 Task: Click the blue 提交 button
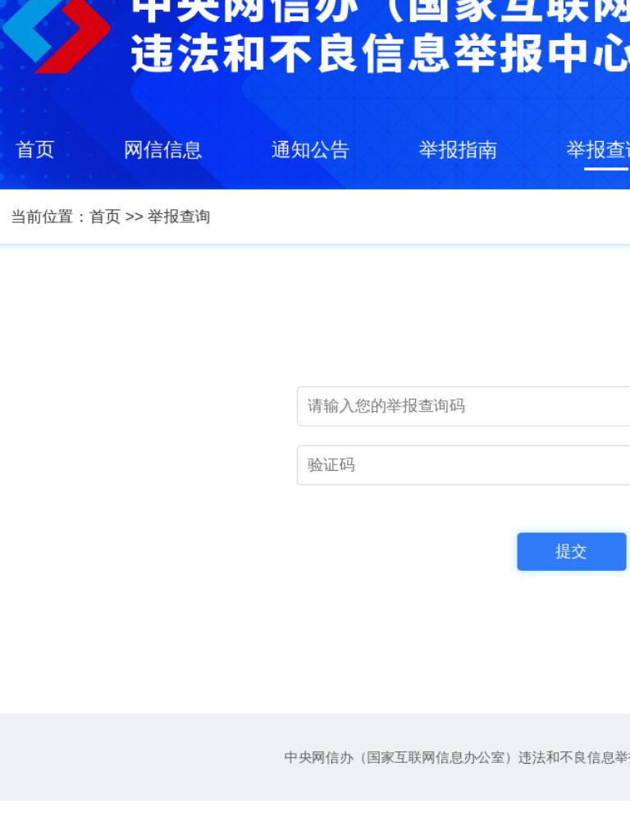click(x=572, y=551)
